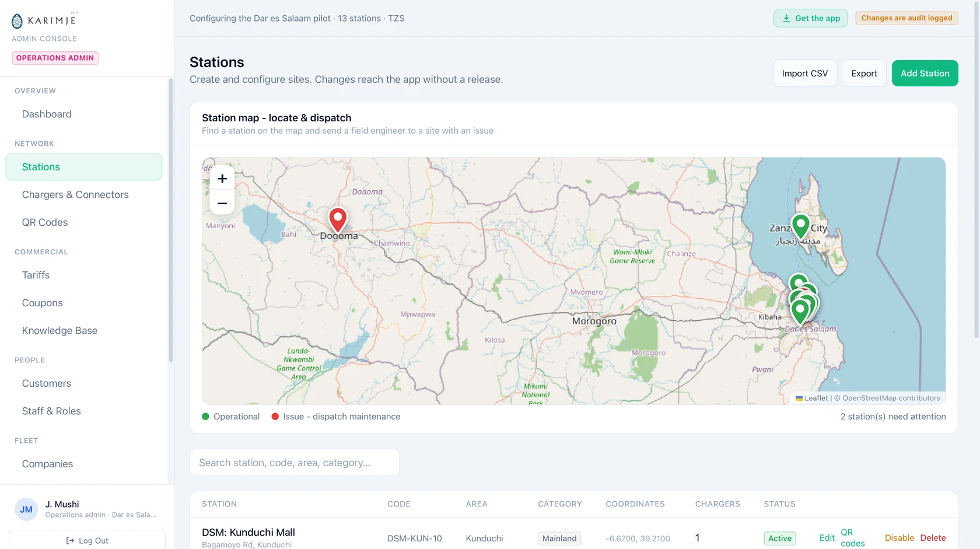Click the DSM-KUN-10 code cell
This screenshot has width=980, height=549.
pyautogui.click(x=414, y=538)
